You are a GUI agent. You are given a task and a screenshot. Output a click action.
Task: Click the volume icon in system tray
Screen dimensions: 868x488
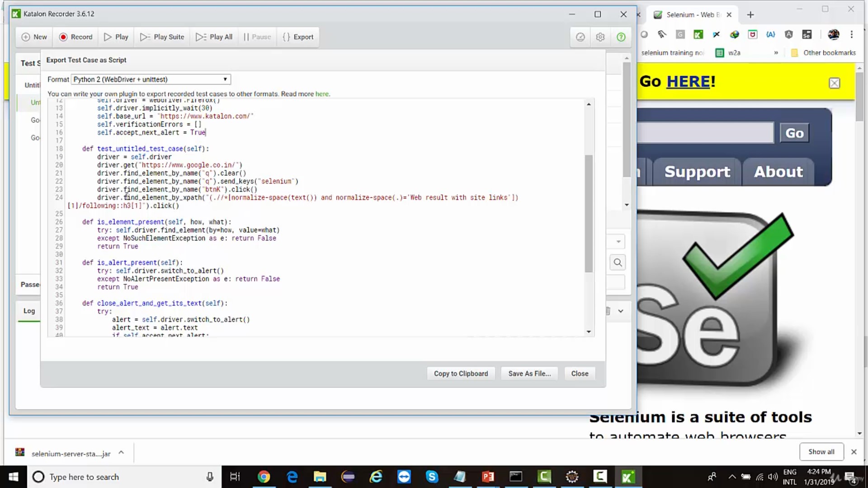click(x=773, y=477)
